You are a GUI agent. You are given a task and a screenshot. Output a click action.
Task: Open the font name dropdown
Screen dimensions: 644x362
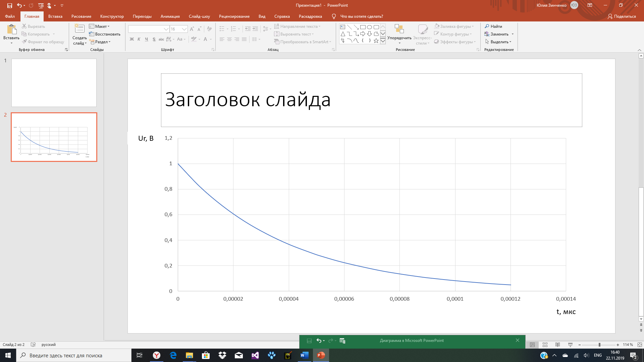(166, 29)
